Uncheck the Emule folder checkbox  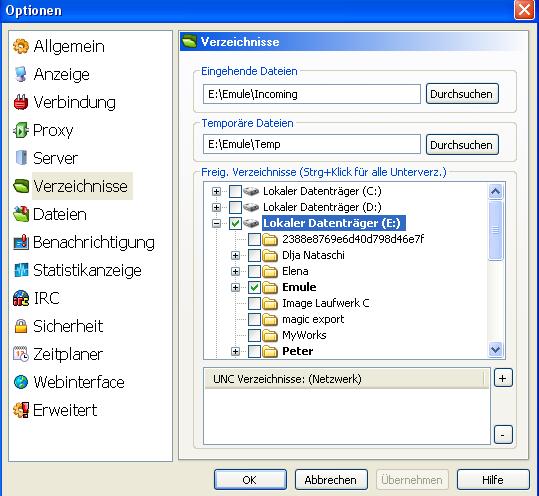[254, 287]
